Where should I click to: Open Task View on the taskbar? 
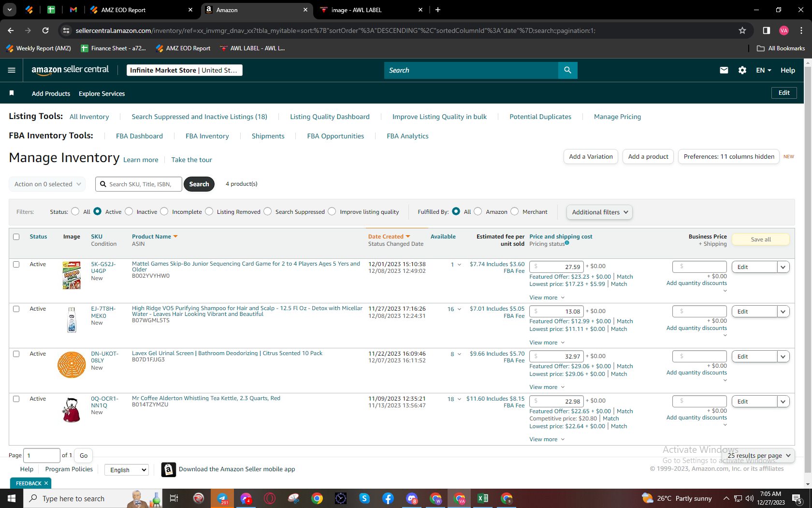[x=174, y=498]
